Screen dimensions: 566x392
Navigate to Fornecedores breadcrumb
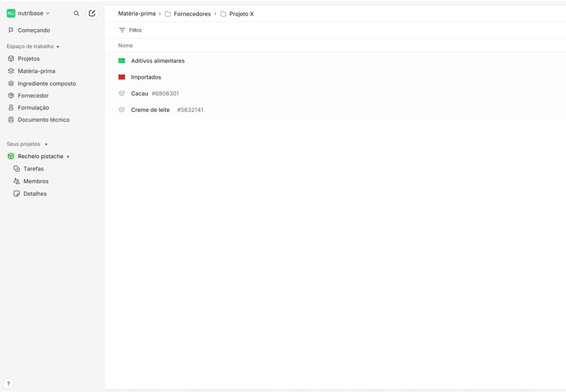coord(192,14)
